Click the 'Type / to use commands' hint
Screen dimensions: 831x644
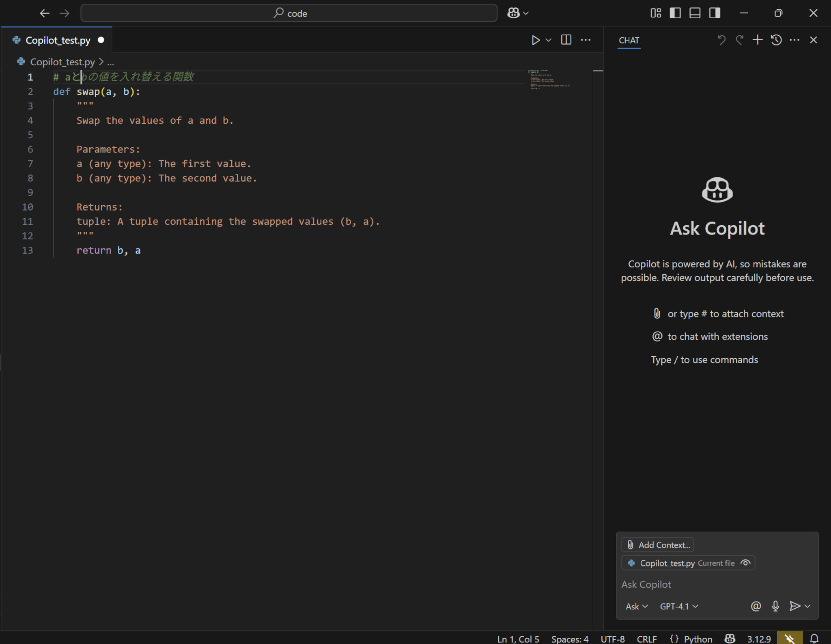point(704,360)
